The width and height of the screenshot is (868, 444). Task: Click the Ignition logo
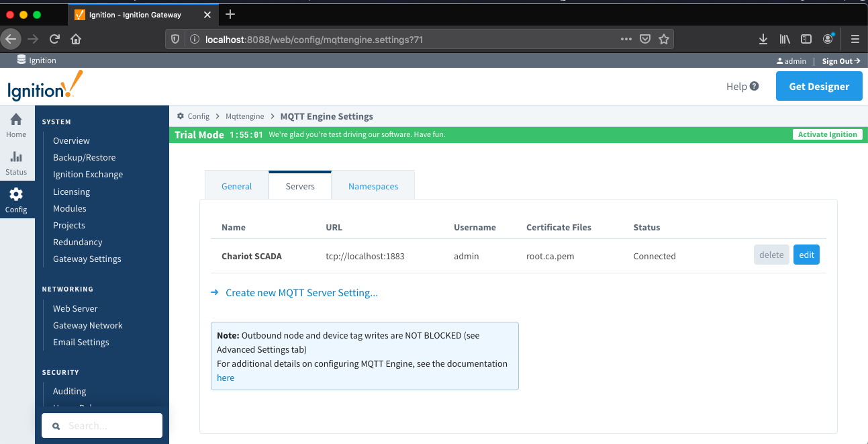pyautogui.click(x=45, y=86)
